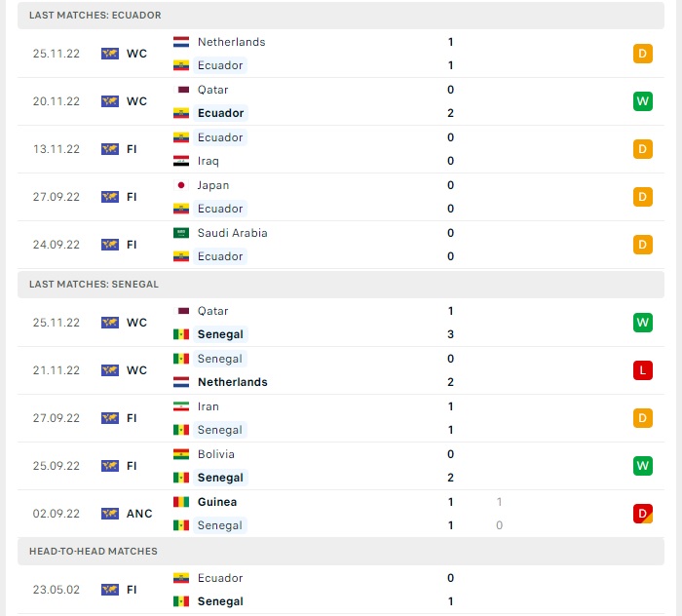Select the Last Matches: Senegal header
682x616 pixels.
94,285
